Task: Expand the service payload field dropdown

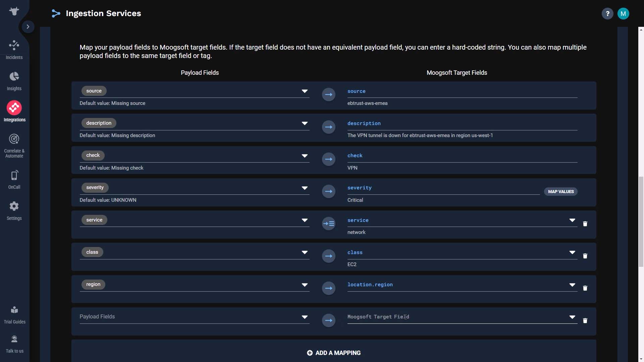Action: click(x=305, y=220)
